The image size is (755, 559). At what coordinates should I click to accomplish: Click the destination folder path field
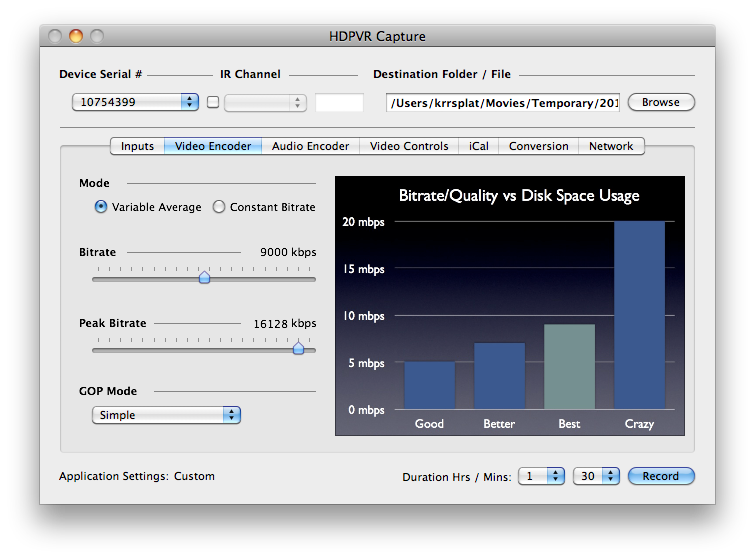503,103
